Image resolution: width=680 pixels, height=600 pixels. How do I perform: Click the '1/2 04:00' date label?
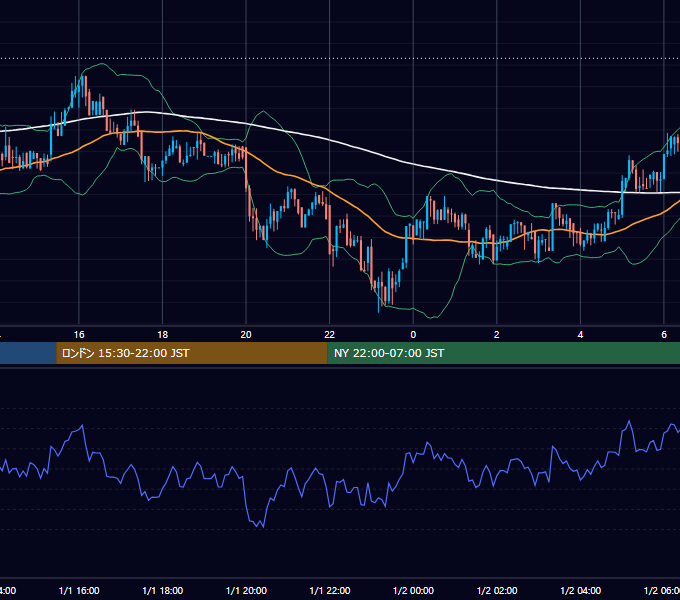(x=580, y=591)
